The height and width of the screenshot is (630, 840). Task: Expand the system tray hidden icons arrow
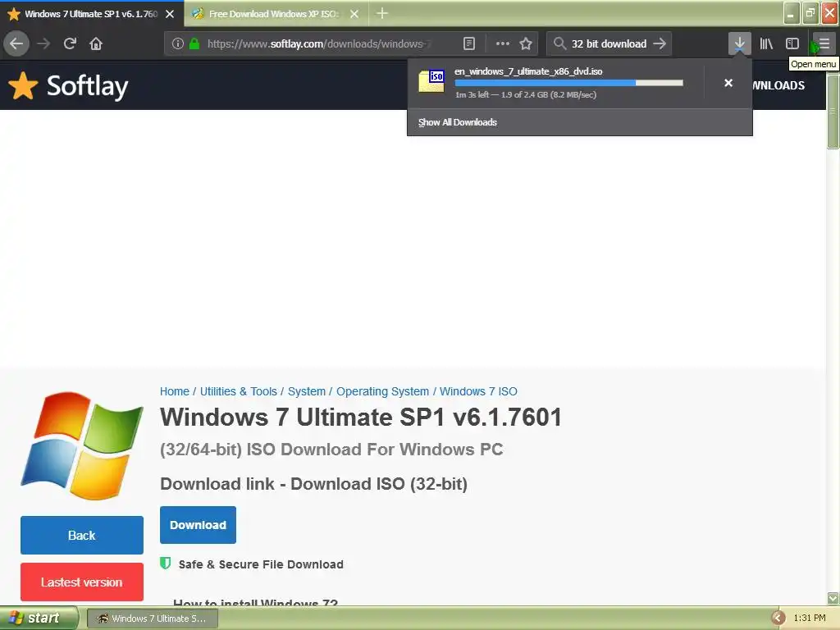tap(778, 619)
